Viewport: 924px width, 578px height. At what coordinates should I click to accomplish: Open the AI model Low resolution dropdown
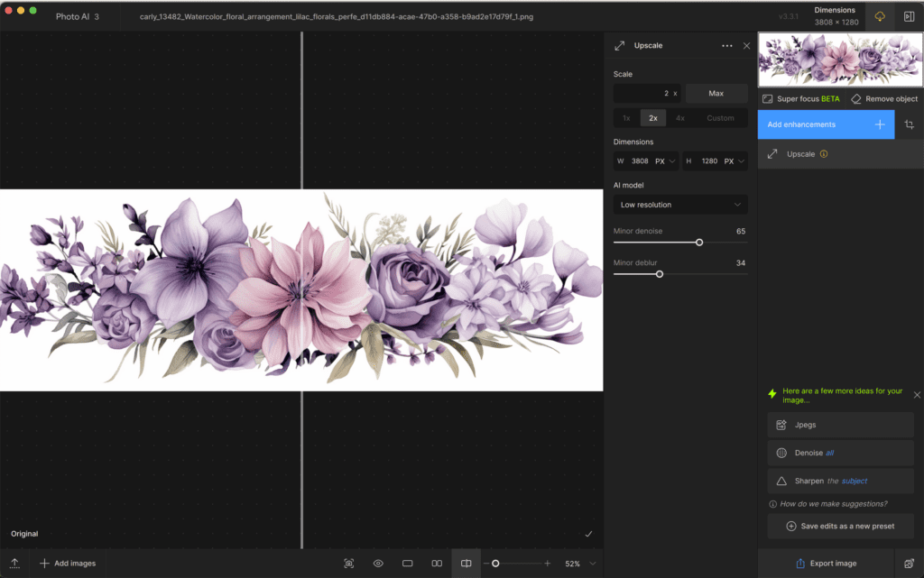[680, 205]
